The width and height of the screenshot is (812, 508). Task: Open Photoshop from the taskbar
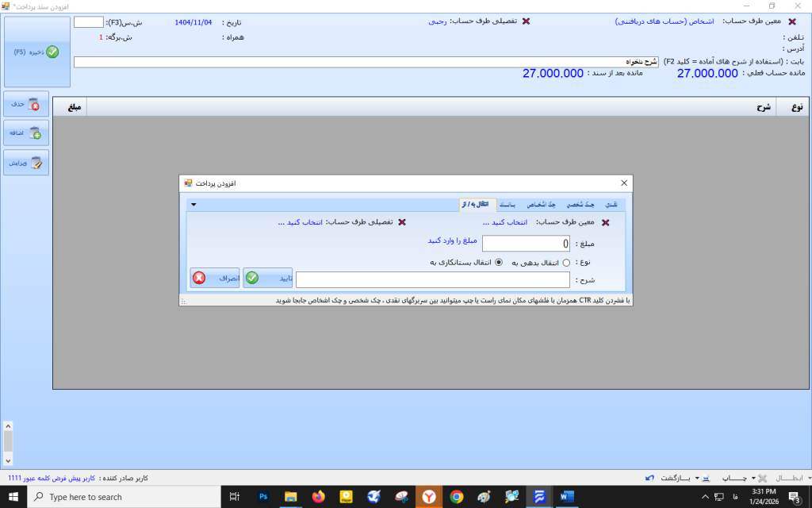pyautogui.click(x=263, y=497)
